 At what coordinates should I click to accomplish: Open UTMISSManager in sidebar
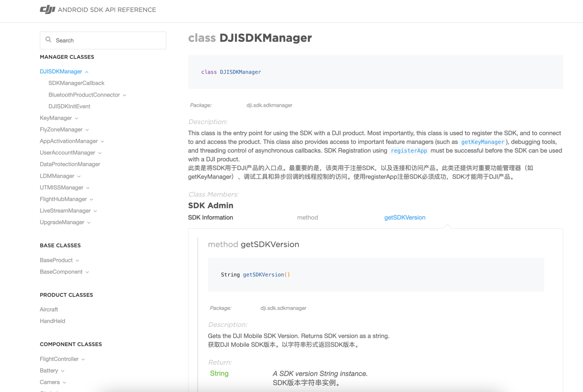coord(62,187)
